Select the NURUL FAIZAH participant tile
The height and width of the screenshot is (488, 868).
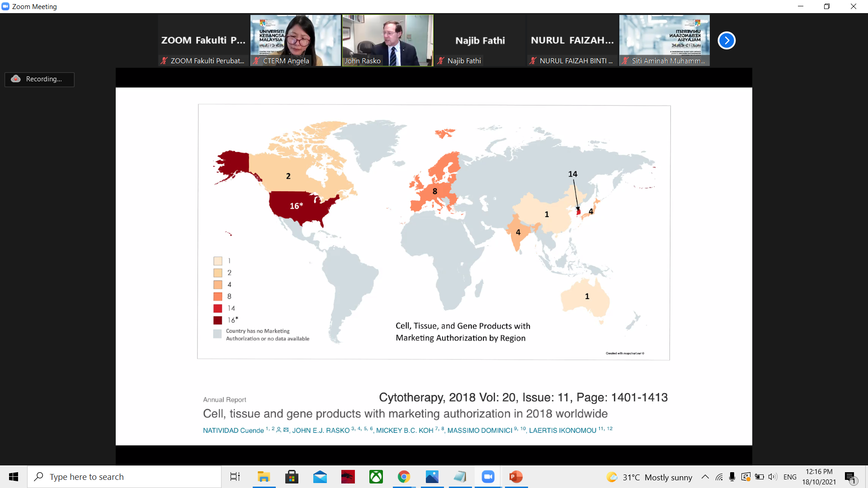(572, 41)
